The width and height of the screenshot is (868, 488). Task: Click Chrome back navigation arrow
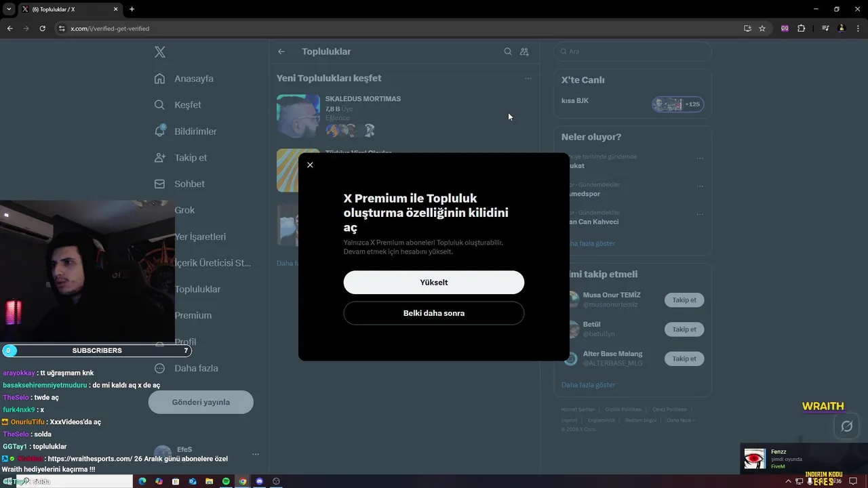pos(9,28)
